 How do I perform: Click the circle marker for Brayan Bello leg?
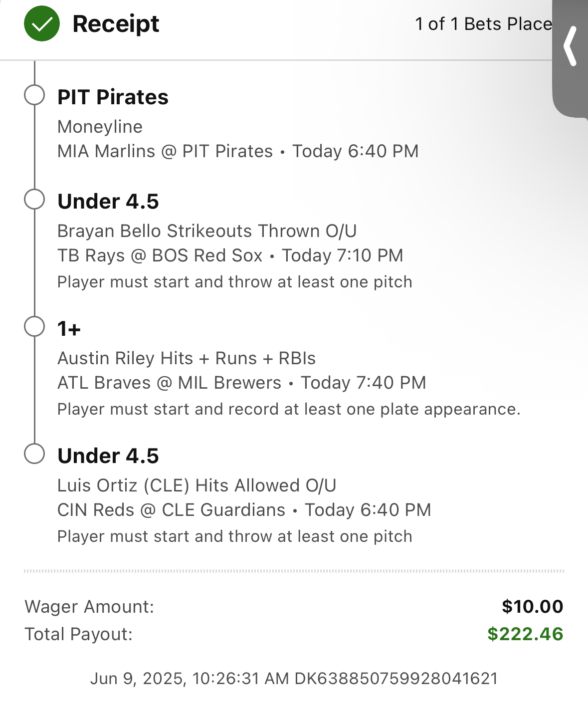pyautogui.click(x=34, y=199)
